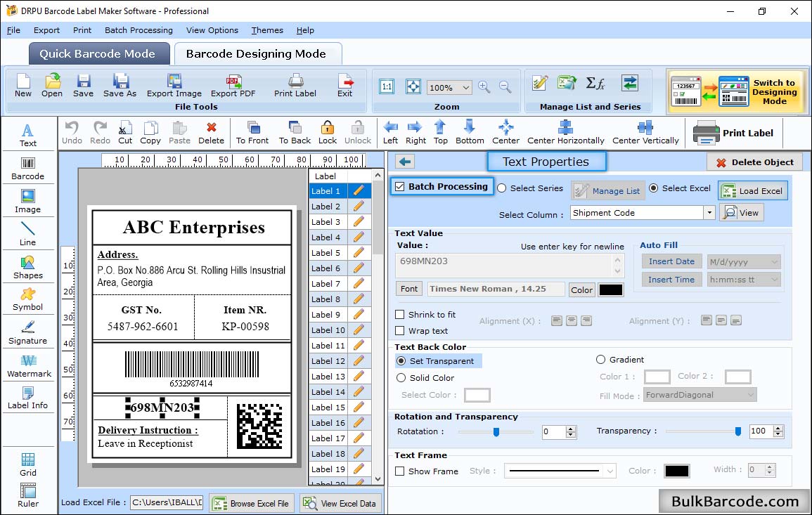Export the label as an image

[174, 86]
